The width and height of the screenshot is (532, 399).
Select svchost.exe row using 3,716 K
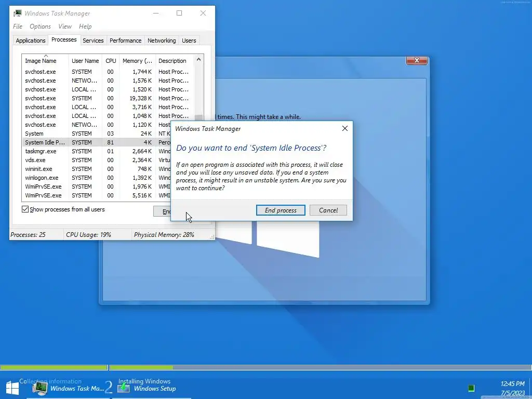[108, 107]
